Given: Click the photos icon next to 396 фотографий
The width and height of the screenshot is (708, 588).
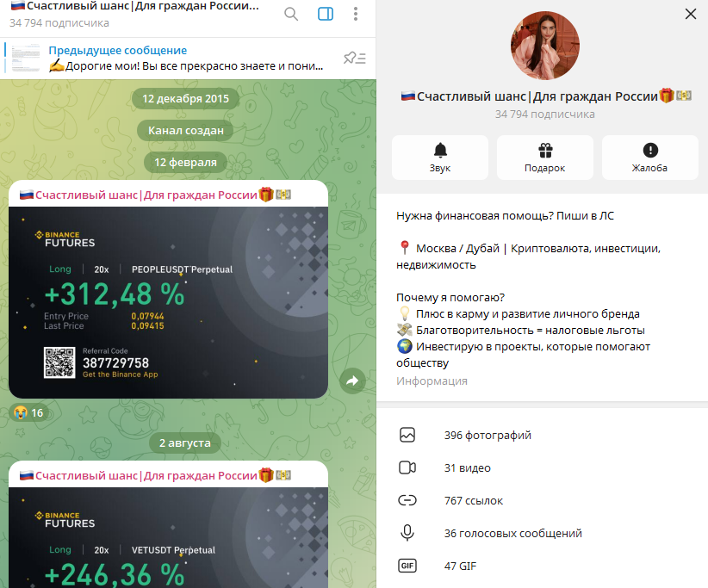Looking at the screenshot, I should (x=407, y=436).
